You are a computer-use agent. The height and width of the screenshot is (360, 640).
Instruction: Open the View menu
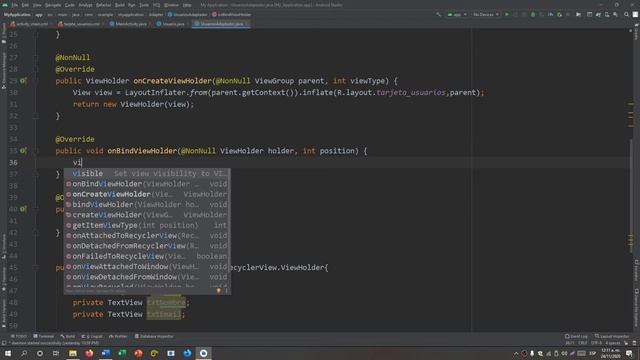tap(37, 5)
